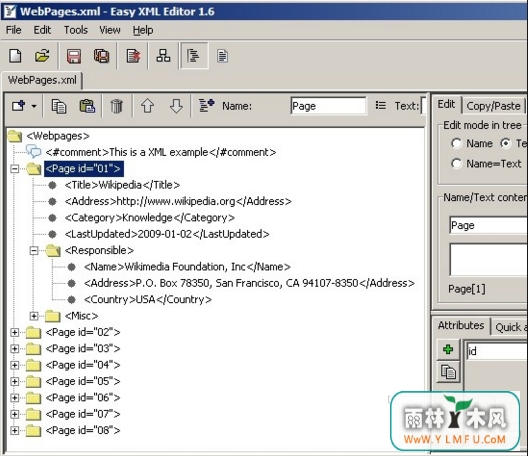Switch to the Copy/Paste tab
Image resolution: width=528 pixels, height=456 pixels.
coord(493,106)
